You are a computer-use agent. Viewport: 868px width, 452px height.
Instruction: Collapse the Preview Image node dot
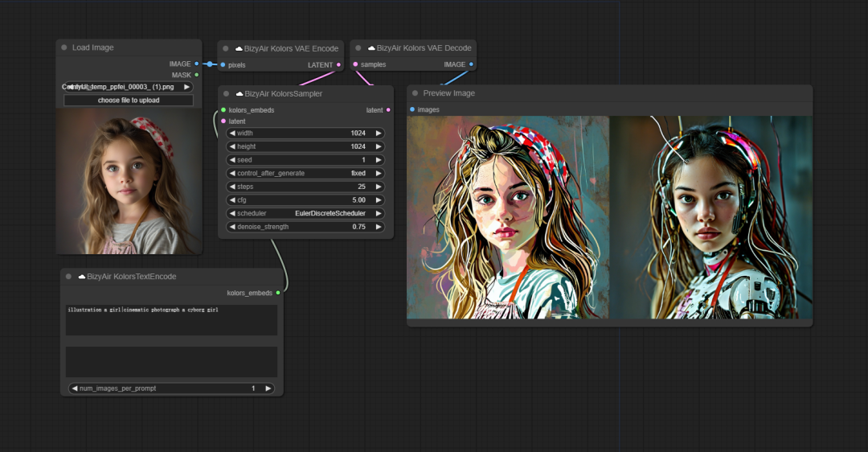click(x=416, y=93)
